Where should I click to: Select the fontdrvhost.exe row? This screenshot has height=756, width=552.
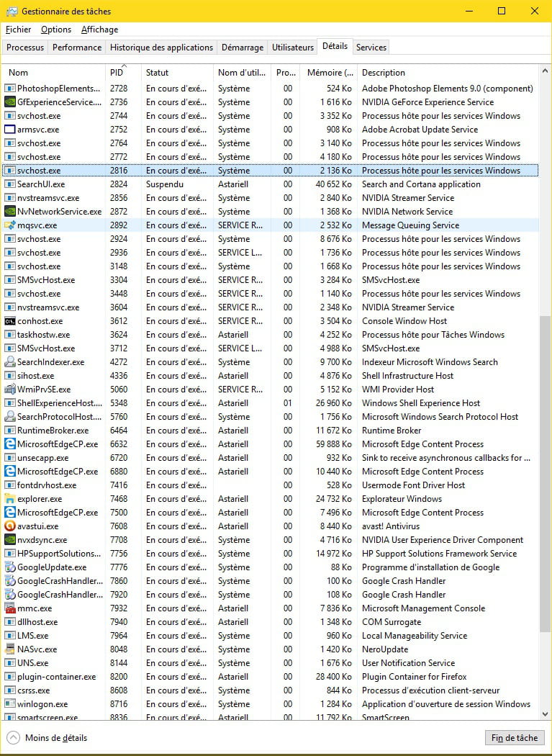pyautogui.click(x=270, y=485)
